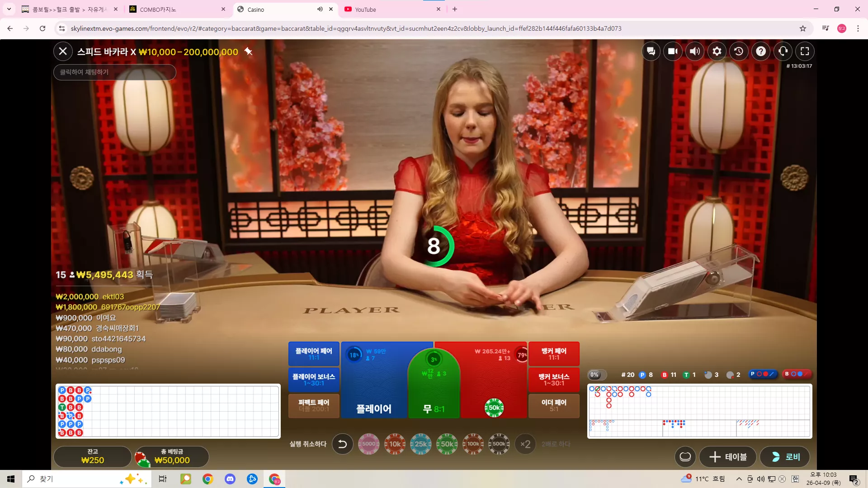Open the Chrome profile avatar
868x488 pixels.
pyautogui.click(x=842, y=28)
